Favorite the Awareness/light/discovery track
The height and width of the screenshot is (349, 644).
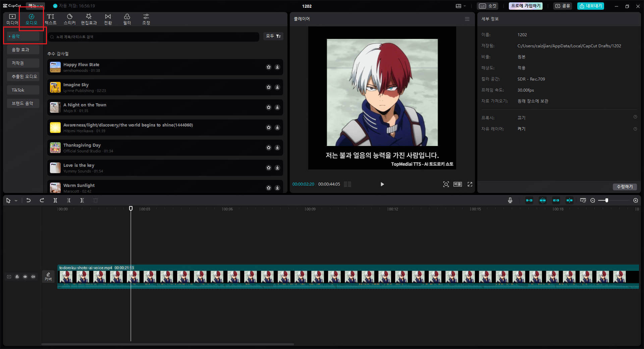269,128
